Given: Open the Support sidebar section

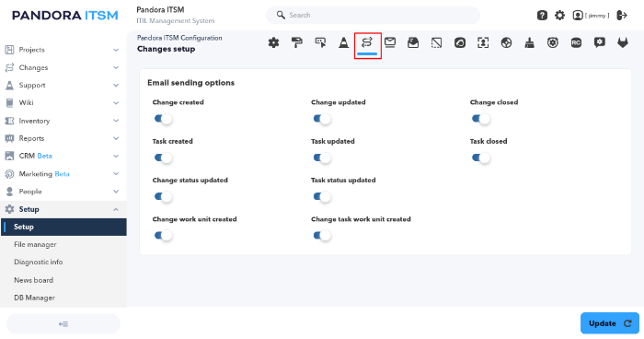Looking at the screenshot, I should (x=32, y=85).
